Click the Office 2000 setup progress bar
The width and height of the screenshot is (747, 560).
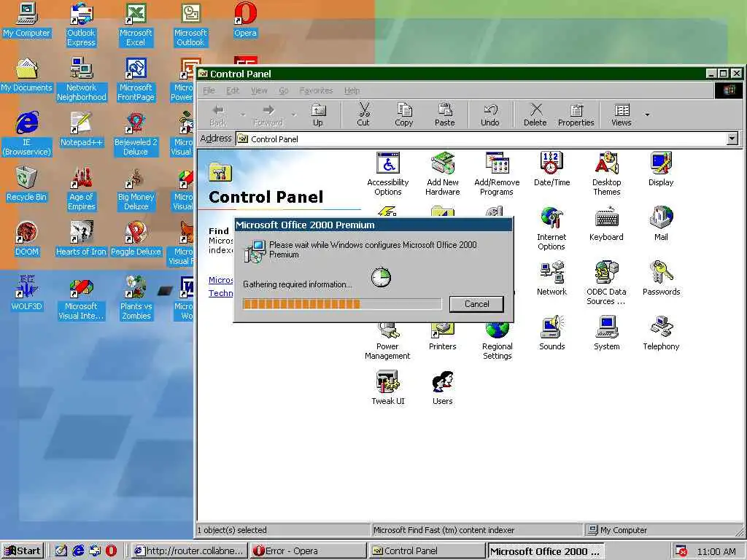point(342,304)
